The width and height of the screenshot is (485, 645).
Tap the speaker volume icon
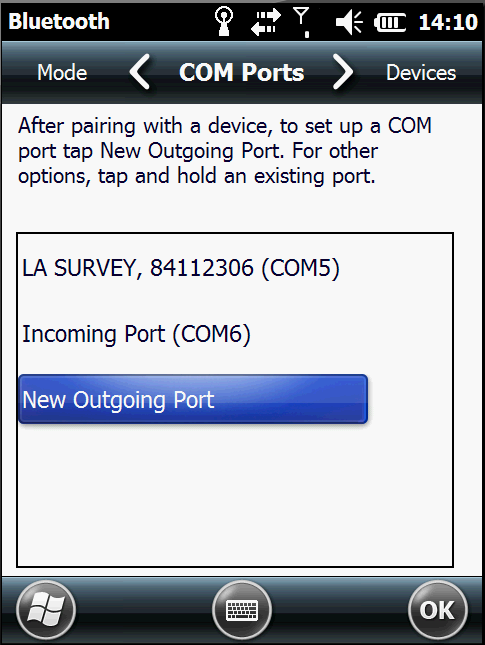[349, 22]
